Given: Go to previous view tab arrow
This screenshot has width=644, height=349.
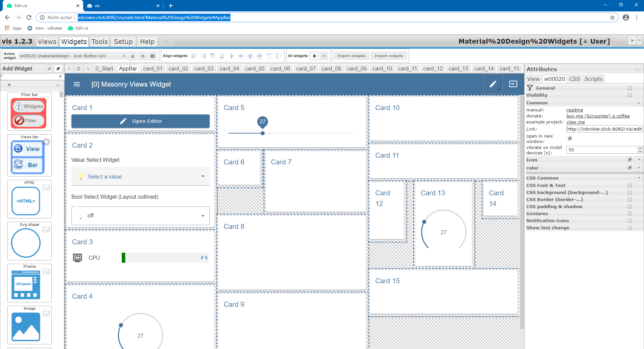Looking at the screenshot, I should click(x=69, y=68).
